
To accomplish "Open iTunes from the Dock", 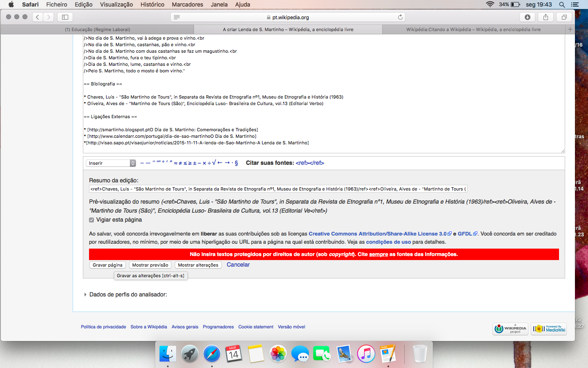I will click(x=366, y=353).
